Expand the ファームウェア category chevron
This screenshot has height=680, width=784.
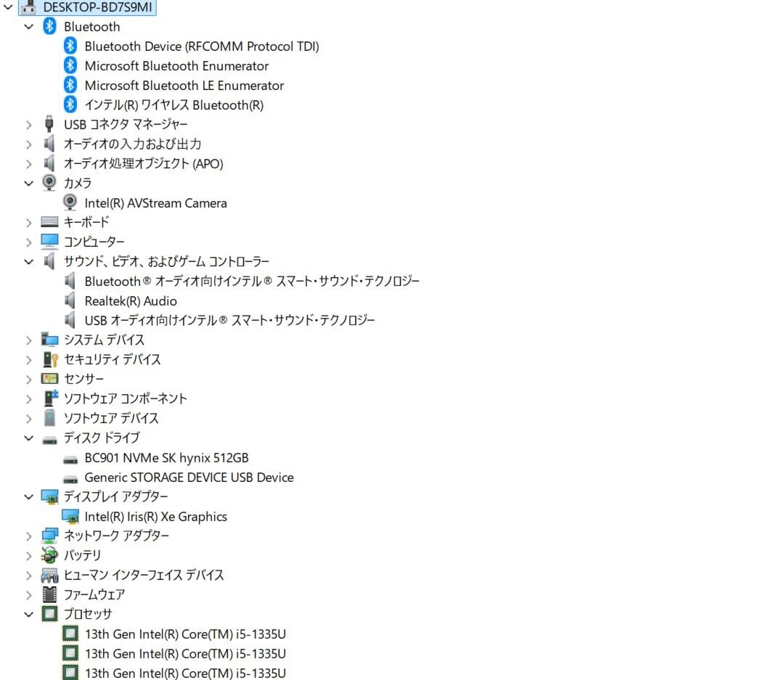click(x=28, y=595)
